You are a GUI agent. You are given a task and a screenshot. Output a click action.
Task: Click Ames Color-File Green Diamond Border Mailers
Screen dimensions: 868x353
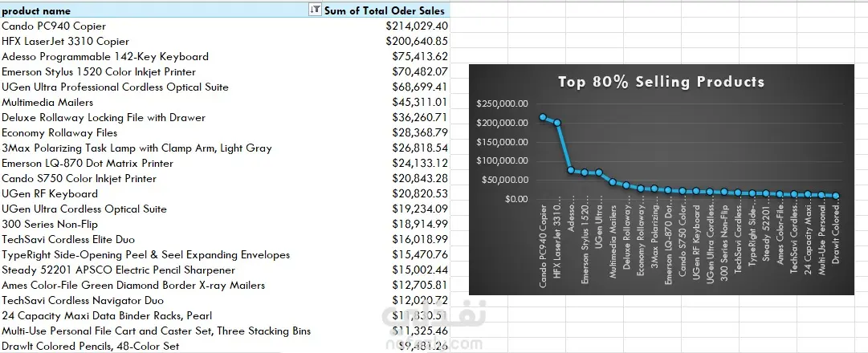click(133, 286)
